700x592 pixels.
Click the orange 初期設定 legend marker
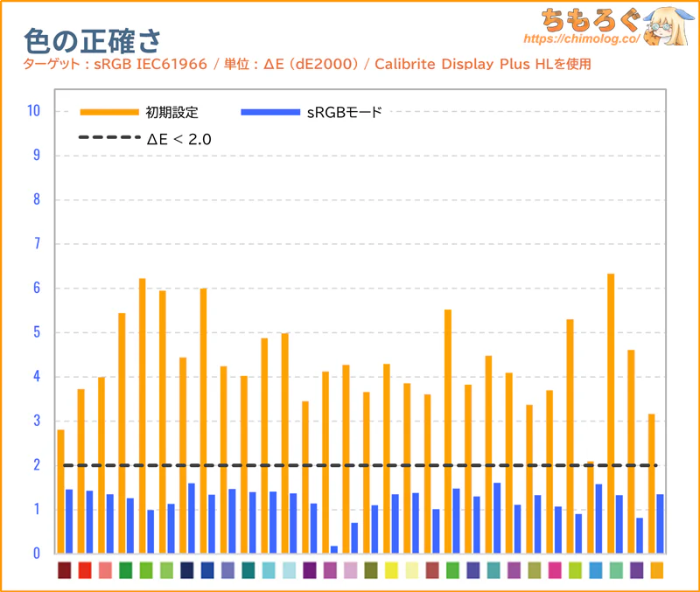pyautogui.click(x=109, y=112)
